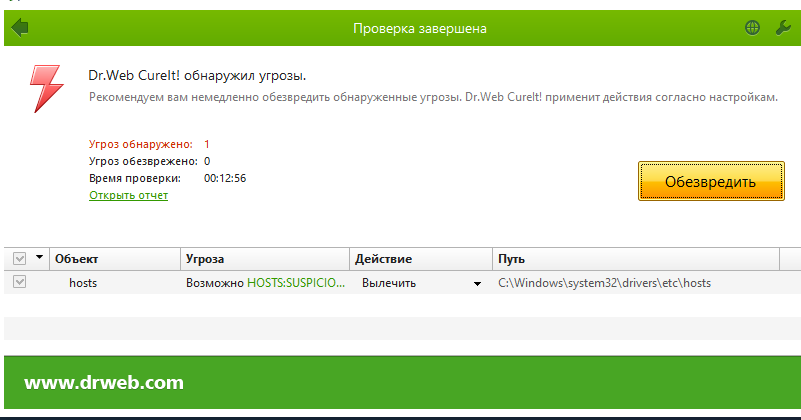Image resolution: width=801 pixels, height=420 pixels.
Task: Expand the selection arrow beside header checkbox
Action: point(39,257)
